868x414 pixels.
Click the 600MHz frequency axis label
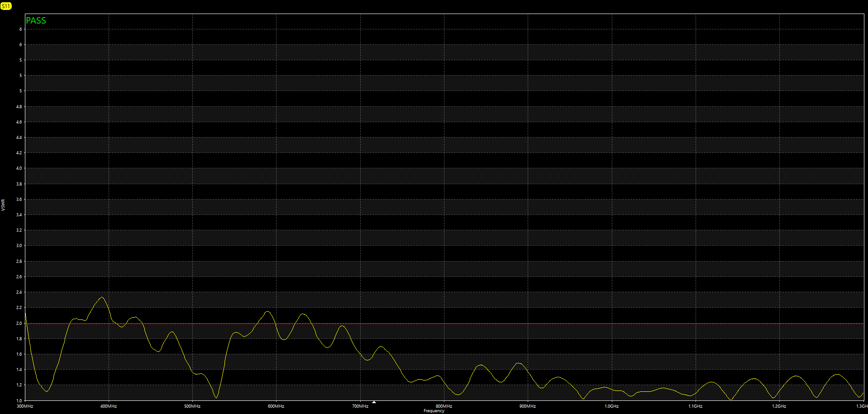tap(276, 406)
